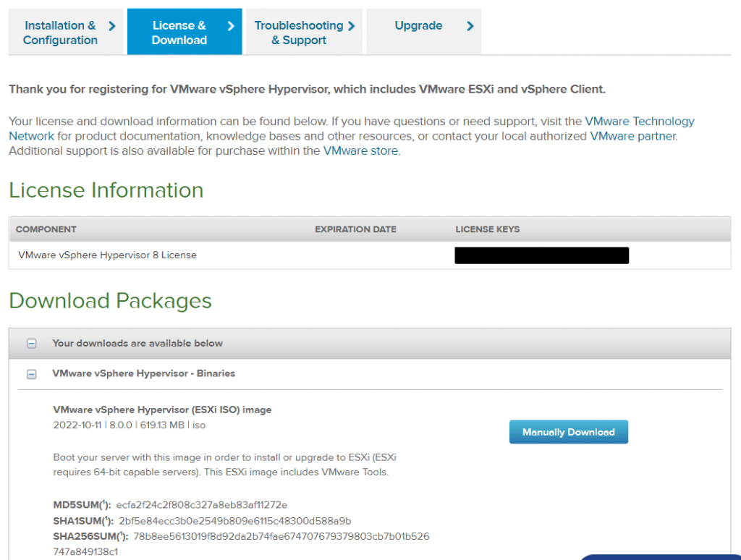Open the VMware Technology Network link
741x560 pixels.
tap(641, 121)
